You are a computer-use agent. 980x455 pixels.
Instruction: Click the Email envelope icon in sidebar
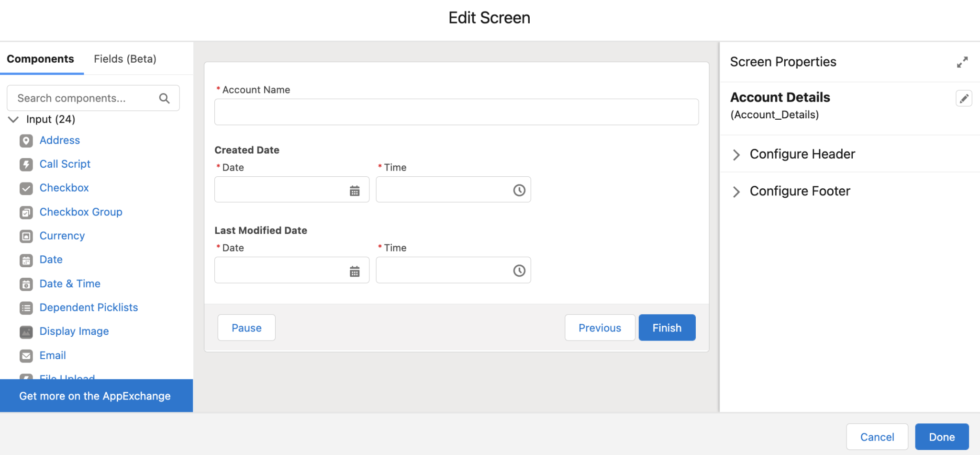click(26, 356)
